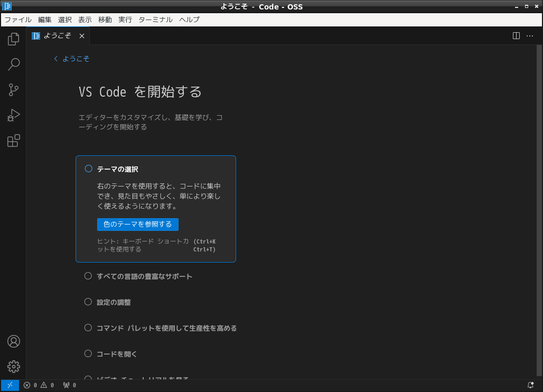Open the ヘルプ menu
Image resolution: width=543 pixels, height=392 pixels.
(x=190, y=20)
